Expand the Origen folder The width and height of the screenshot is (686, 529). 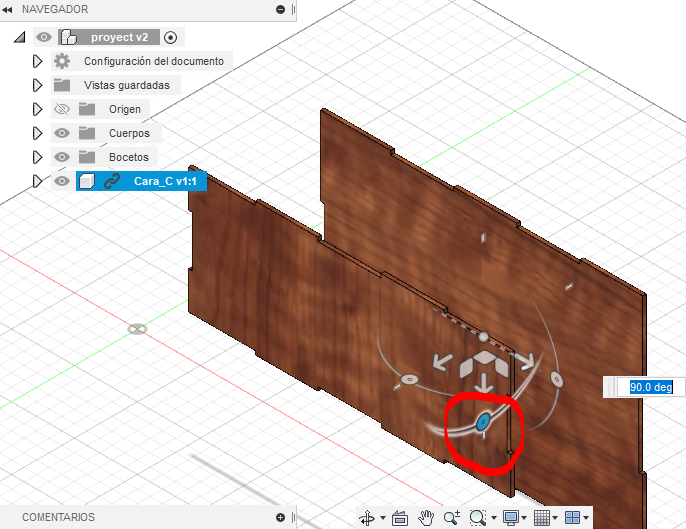37,109
